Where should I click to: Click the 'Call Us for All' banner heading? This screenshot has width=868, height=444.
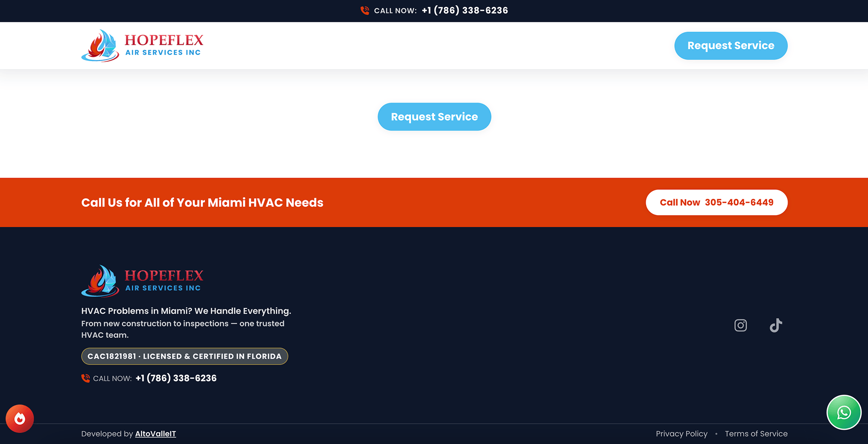tap(202, 203)
